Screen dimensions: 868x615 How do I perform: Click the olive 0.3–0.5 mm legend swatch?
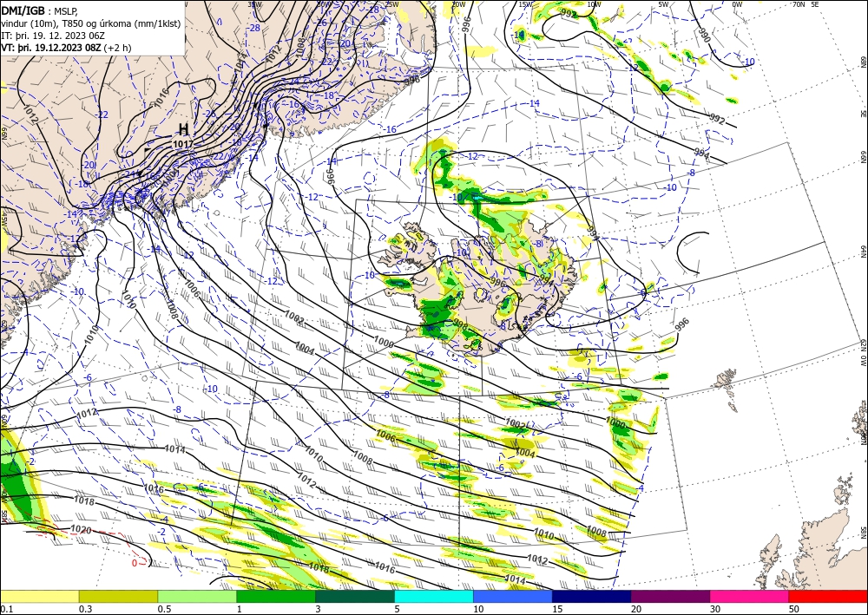coord(118,596)
